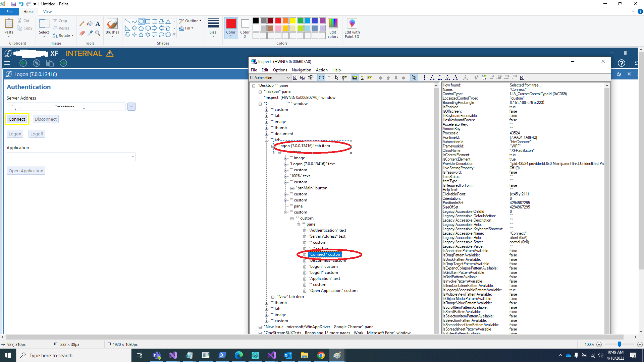Screen dimensions: 644x362
Task: Click the Connect button in Authentication panel
Action: (x=17, y=119)
